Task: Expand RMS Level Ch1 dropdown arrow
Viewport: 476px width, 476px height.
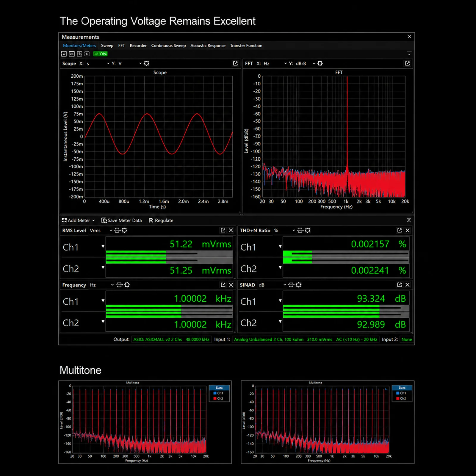Action: [x=103, y=246]
